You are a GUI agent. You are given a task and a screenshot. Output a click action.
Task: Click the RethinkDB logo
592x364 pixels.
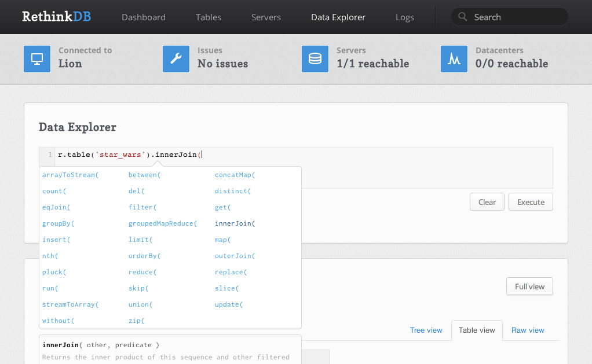56,17
